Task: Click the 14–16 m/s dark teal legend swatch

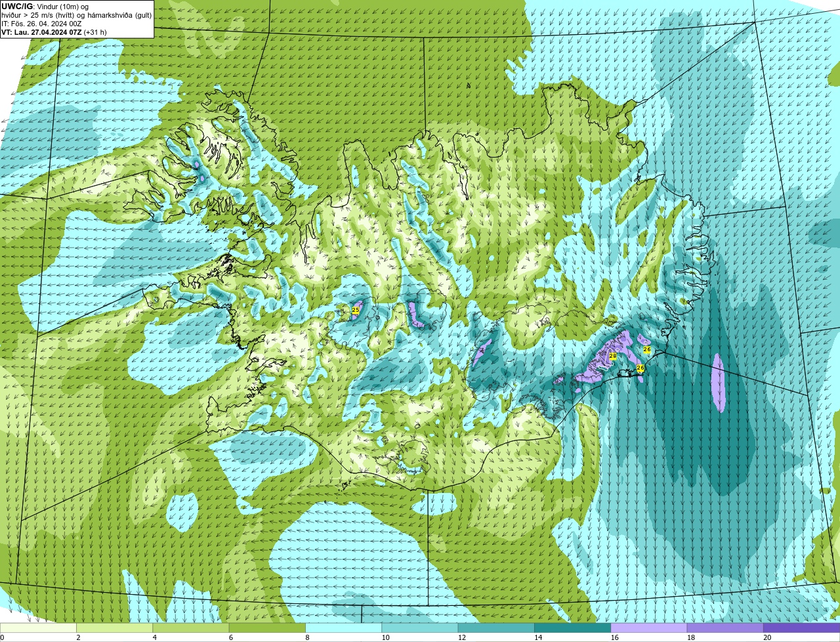Action: (x=572, y=628)
